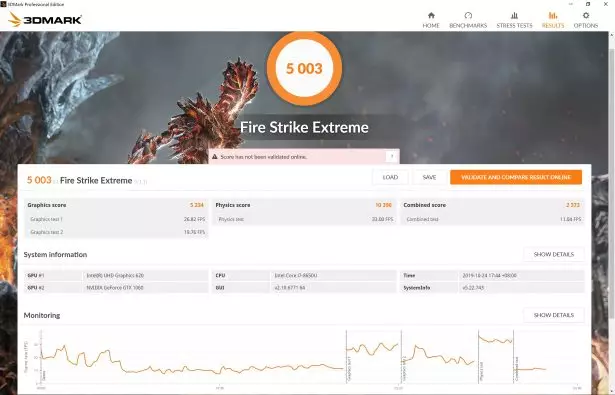Click the CPU Intel Core value
Screen dimensions: 615x395
(x=296, y=275)
